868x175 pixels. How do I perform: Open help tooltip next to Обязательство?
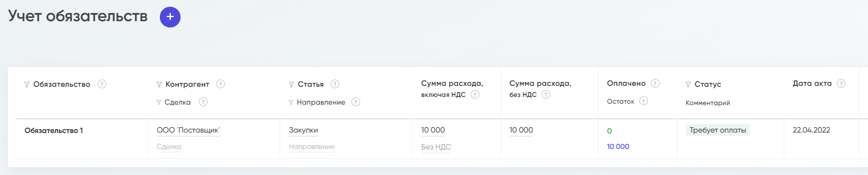pos(102,84)
